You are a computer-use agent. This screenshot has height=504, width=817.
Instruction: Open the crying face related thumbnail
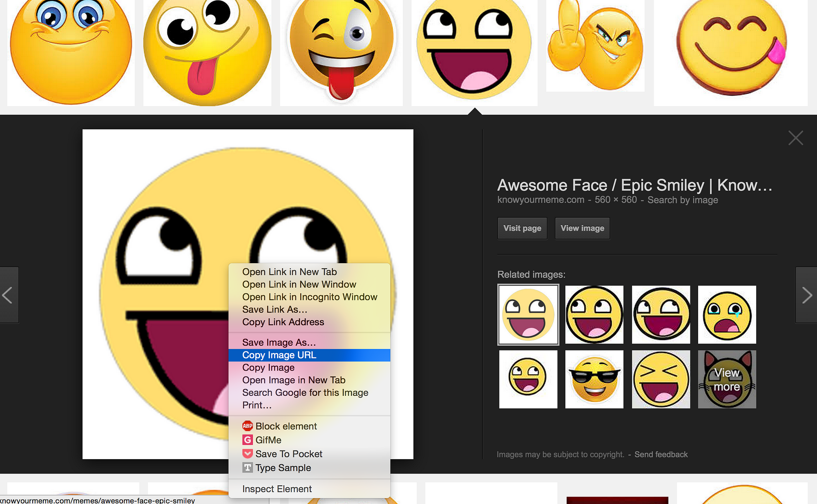(x=727, y=315)
